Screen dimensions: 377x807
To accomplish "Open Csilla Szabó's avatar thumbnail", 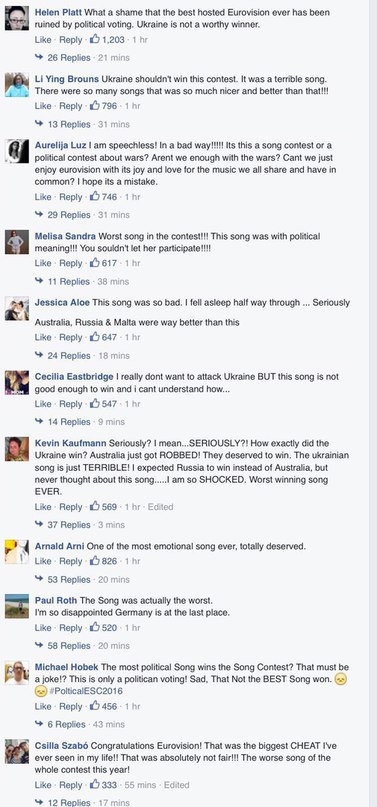I will (17, 751).
